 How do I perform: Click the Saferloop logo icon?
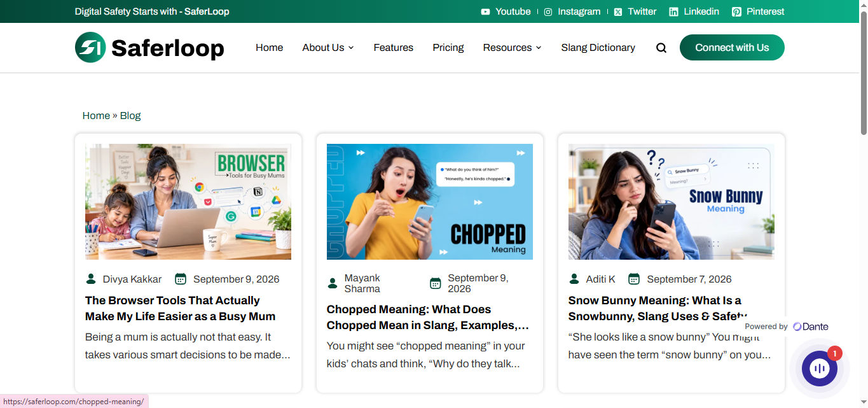90,48
